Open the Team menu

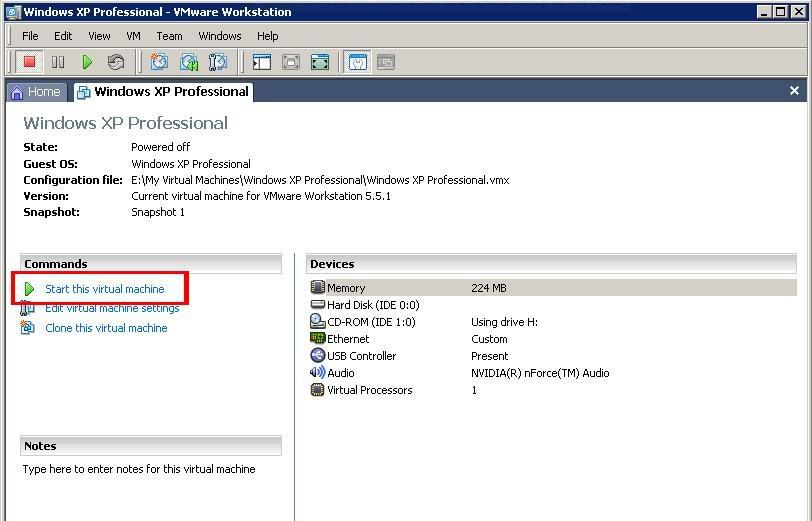(169, 36)
